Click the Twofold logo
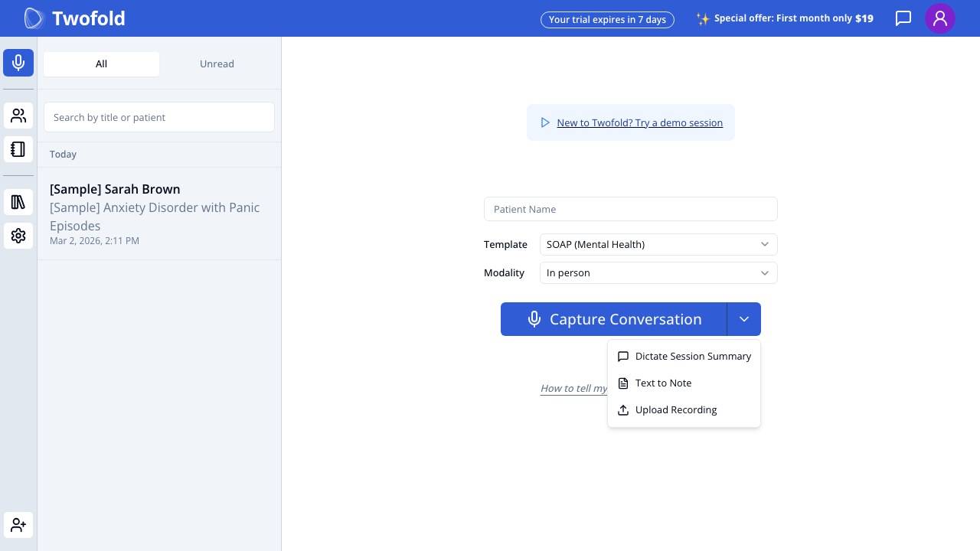Viewport: 980px width, 551px height. (x=75, y=18)
